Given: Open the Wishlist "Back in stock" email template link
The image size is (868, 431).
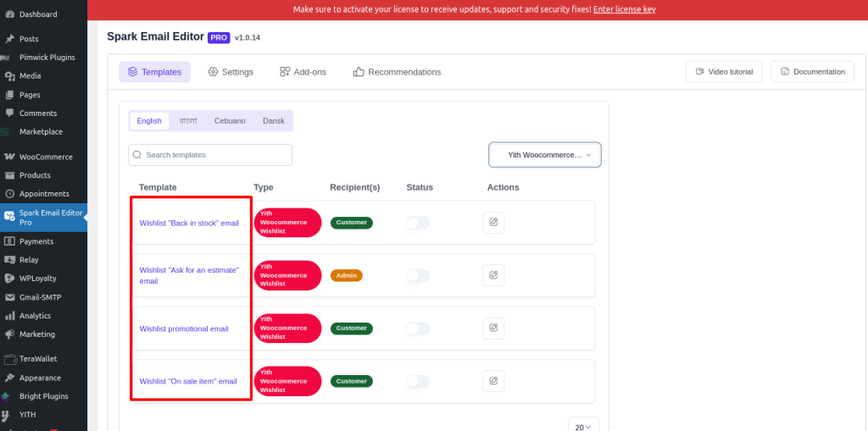Looking at the screenshot, I should point(189,223).
